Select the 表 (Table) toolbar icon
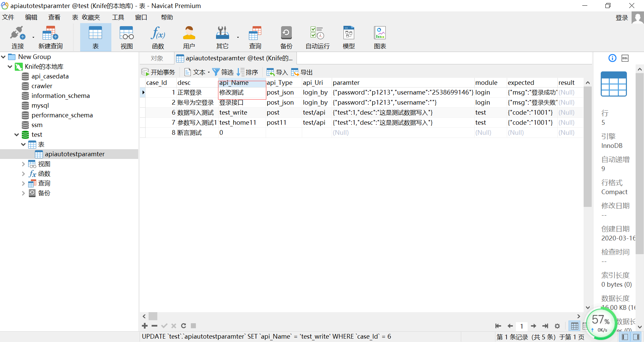This screenshot has height=342, width=644. 96,37
